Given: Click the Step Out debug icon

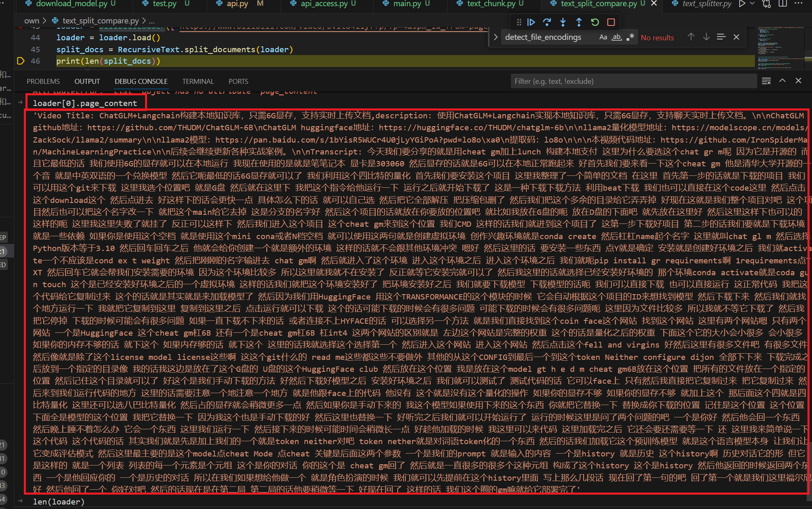Looking at the screenshot, I should 579,22.
